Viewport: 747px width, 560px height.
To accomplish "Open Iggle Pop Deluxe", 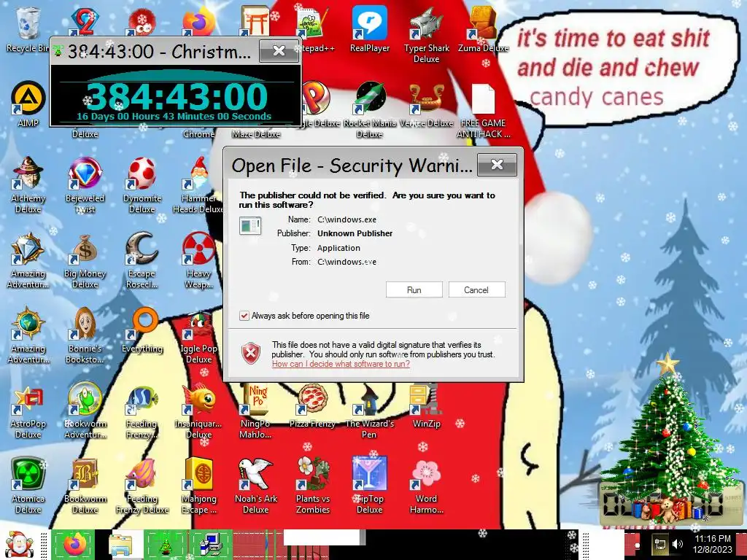I will pos(198,338).
